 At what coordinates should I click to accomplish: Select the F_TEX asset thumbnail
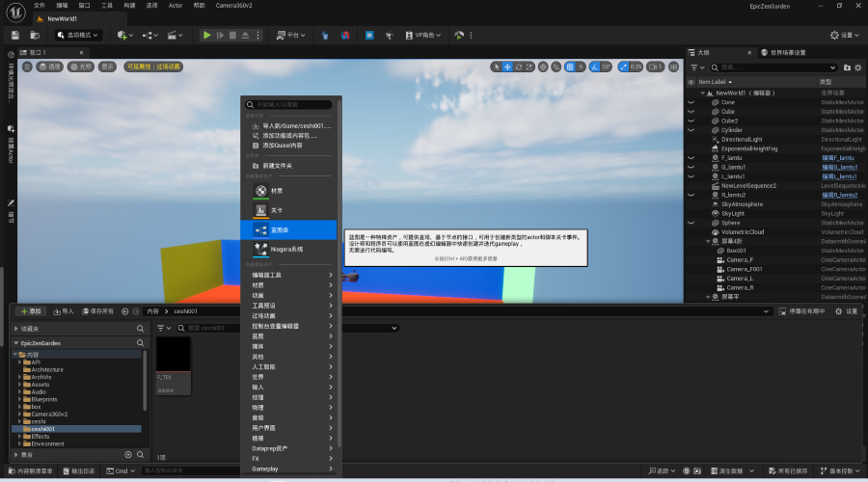point(174,365)
